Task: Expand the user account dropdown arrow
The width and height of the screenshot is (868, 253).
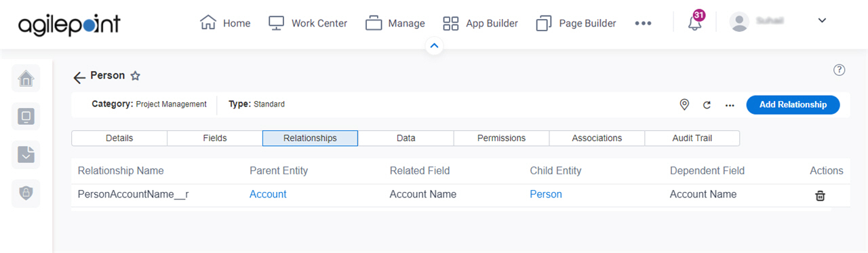Action: click(822, 21)
